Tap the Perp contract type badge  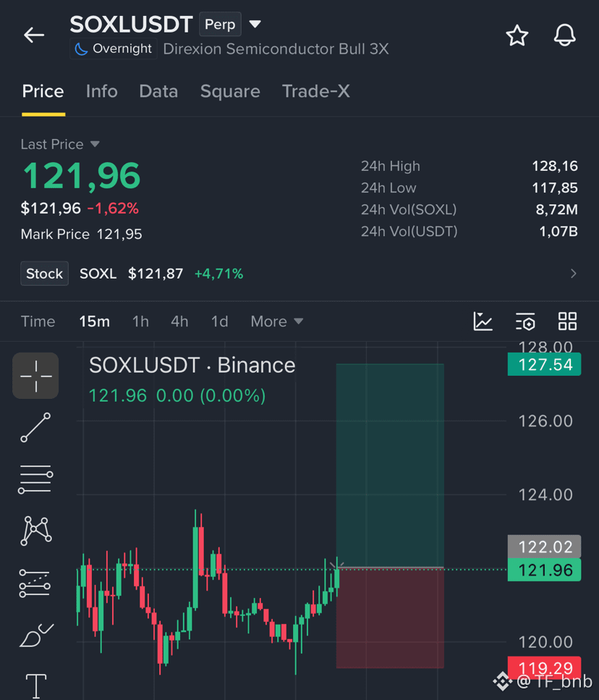(220, 24)
